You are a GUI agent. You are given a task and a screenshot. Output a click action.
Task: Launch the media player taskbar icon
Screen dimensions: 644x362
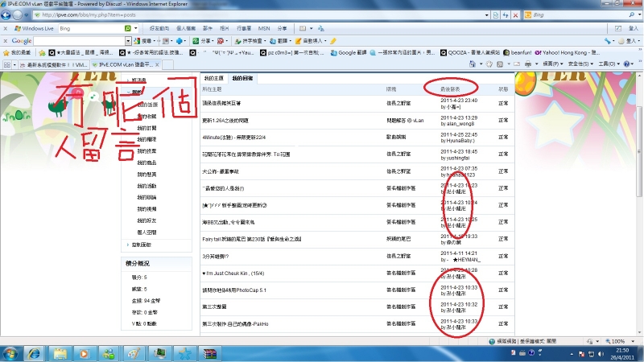click(85, 353)
